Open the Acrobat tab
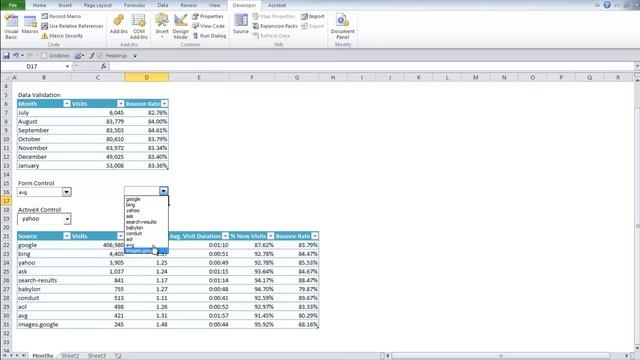 click(277, 5)
